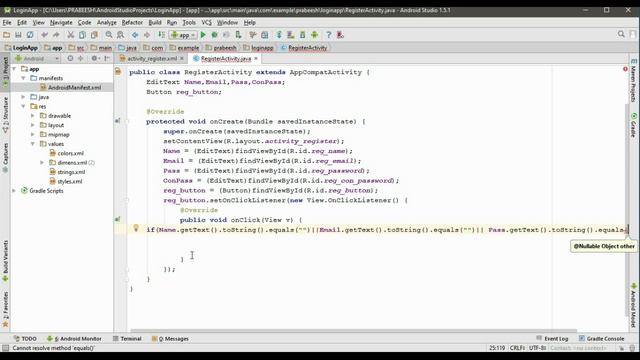Click the Synchronize toolbar icon
Screen dimensions: 640x360
pos(30,35)
